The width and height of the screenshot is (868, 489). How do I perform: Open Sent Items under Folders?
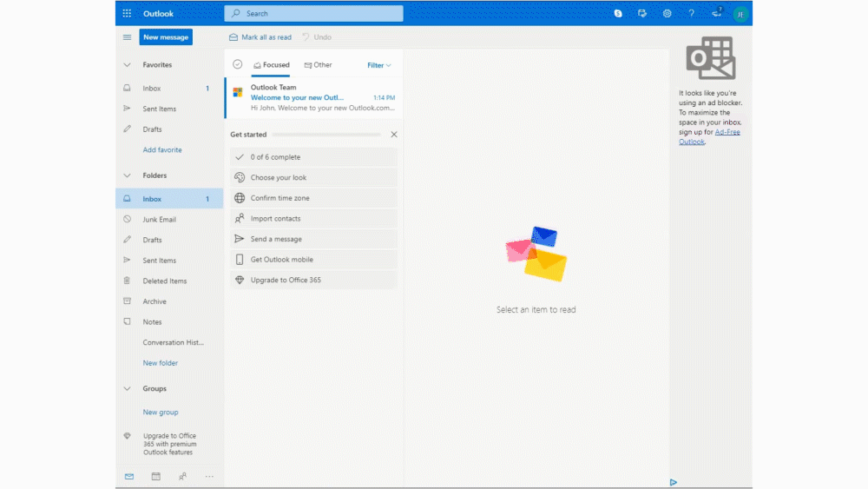(169, 260)
